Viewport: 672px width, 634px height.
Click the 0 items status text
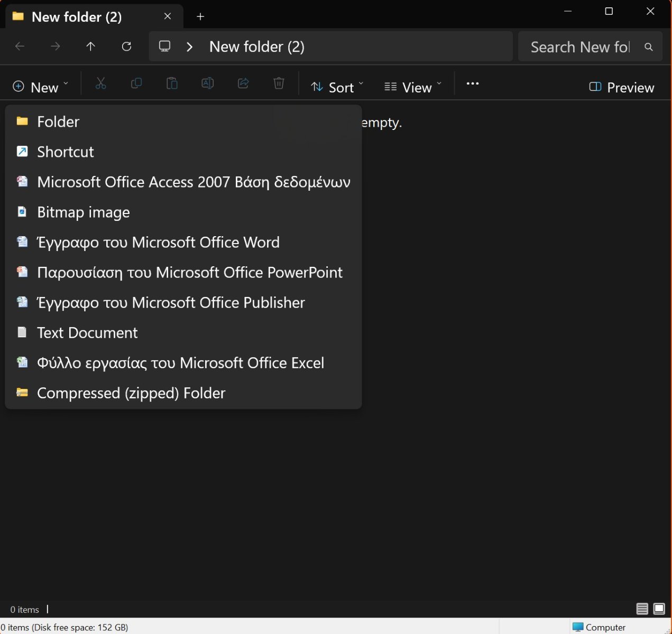point(25,610)
